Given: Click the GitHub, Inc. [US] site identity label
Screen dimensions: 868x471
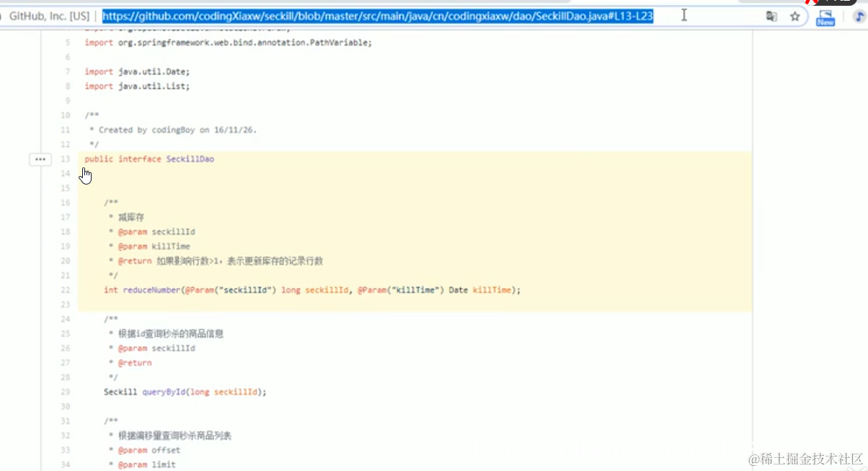Looking at the screenshot, I should click(x=49, y=15).
